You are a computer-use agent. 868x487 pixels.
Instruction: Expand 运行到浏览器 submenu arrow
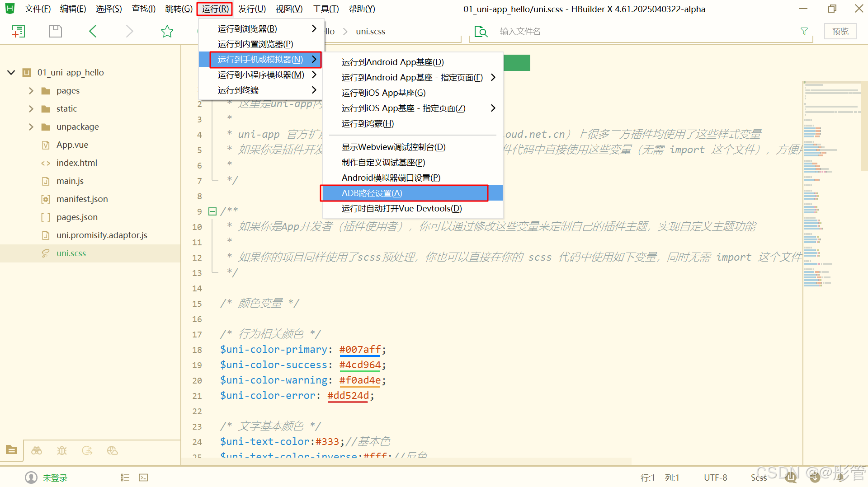tap(314, 28)
